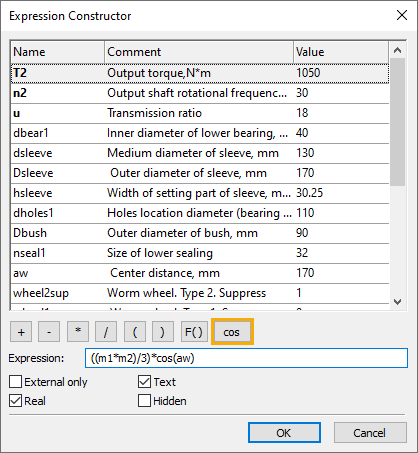Click the value 30.25 cell
The image size is (418, 453).
(x=309, y=193)
